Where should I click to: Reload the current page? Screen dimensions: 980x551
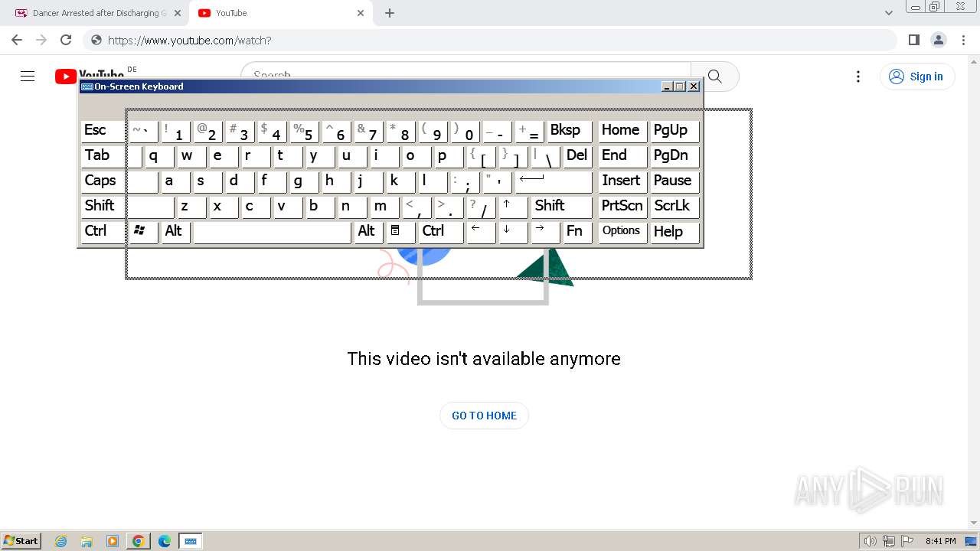pyautogui.click(x=66, y=40)
